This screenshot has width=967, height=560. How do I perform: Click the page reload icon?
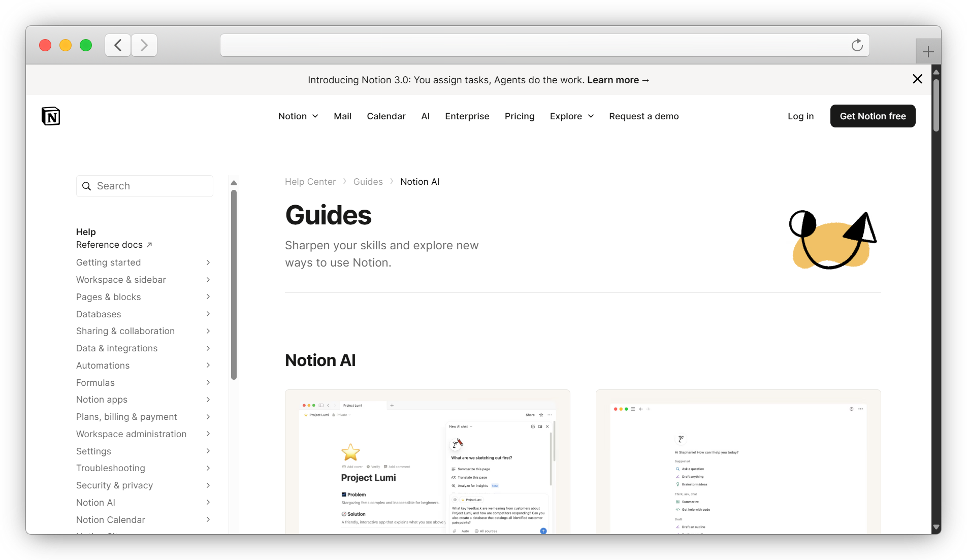pos(857,45)
